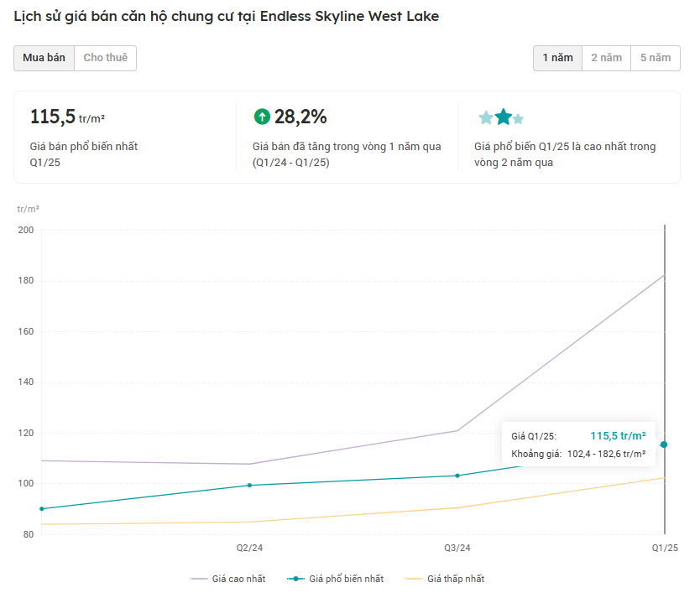
Task: Click the y-axis label 180
Action: click(x=26, y=280)
